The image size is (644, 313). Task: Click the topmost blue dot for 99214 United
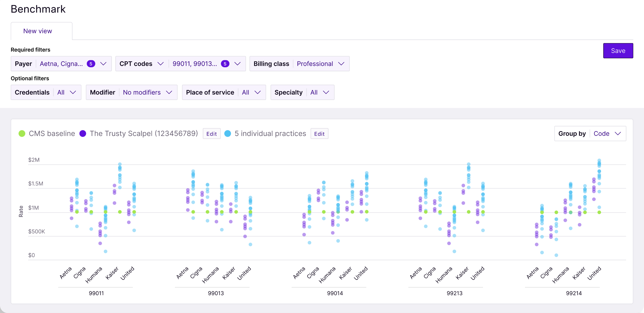click(x=599, y=160)
